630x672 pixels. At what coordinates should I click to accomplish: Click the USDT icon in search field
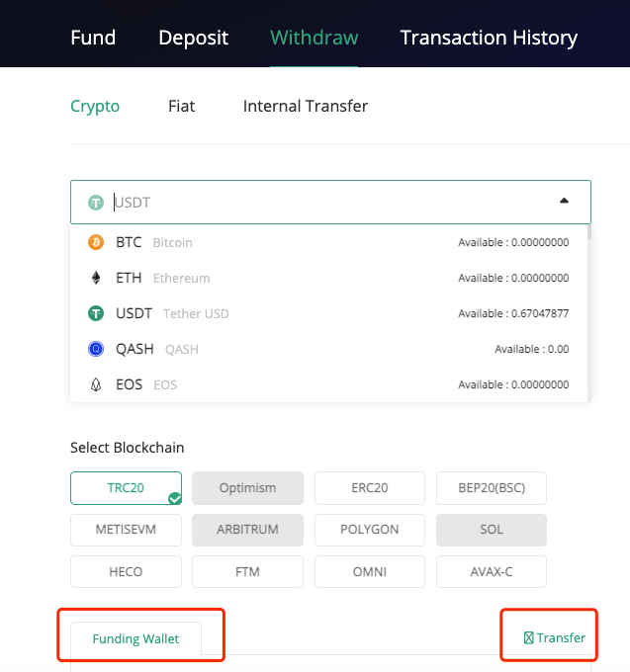click(x=96, y=203)
